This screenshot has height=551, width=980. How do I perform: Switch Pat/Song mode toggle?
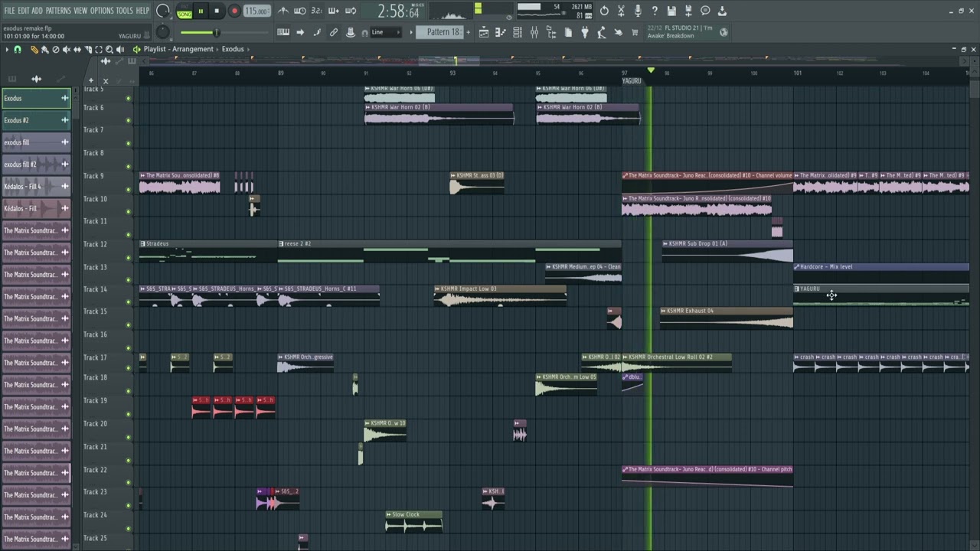pos(185,11)
